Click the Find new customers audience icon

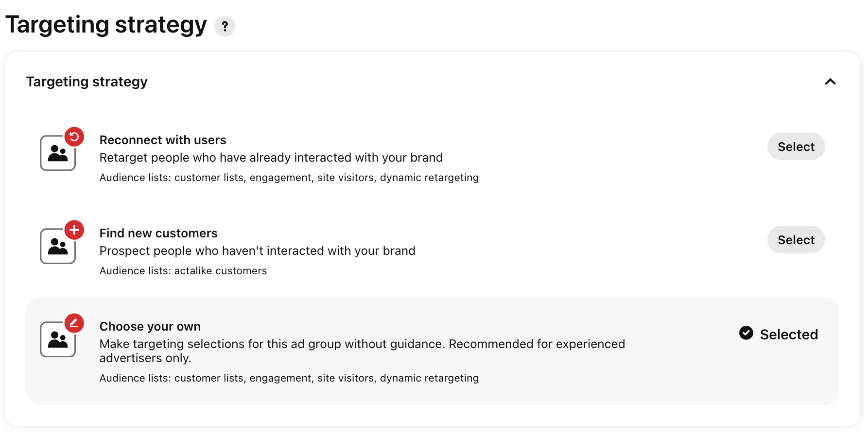click(58, 246)
